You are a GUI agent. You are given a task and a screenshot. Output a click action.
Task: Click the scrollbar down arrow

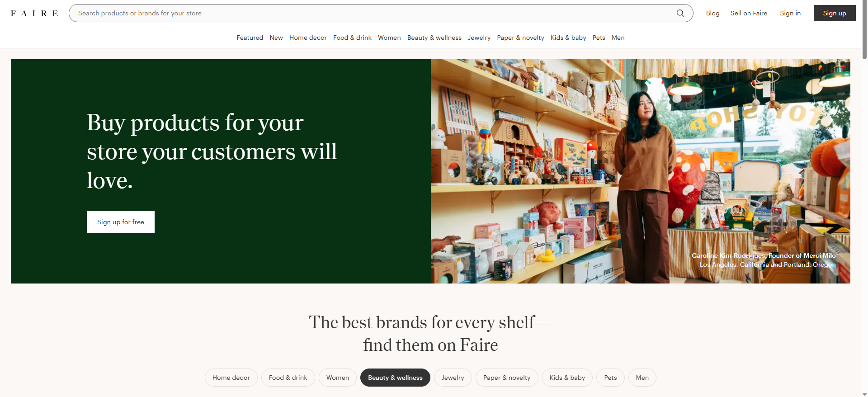coord(864,394)
